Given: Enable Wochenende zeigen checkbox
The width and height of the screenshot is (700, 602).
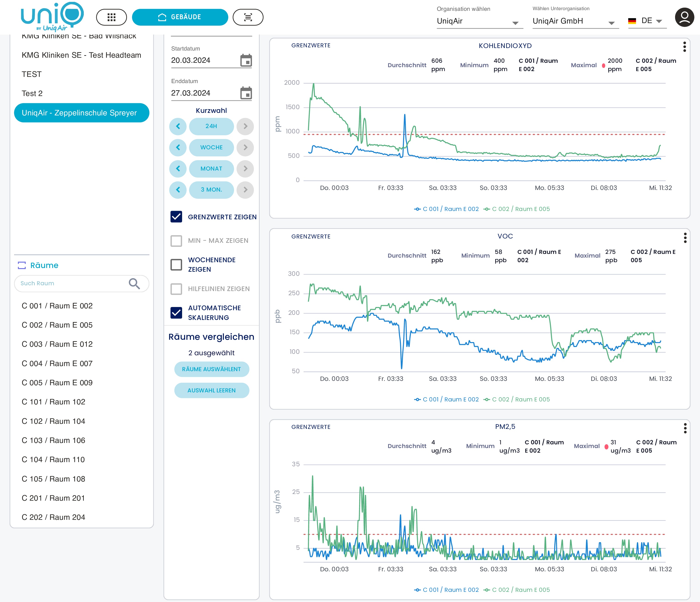Looking at the screenshot, I should coord(176,265).
